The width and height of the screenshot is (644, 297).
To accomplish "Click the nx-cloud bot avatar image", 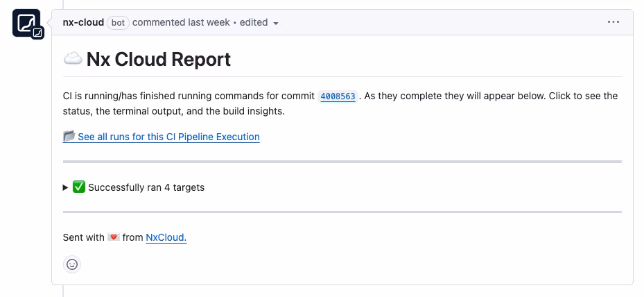I will 25,23.
